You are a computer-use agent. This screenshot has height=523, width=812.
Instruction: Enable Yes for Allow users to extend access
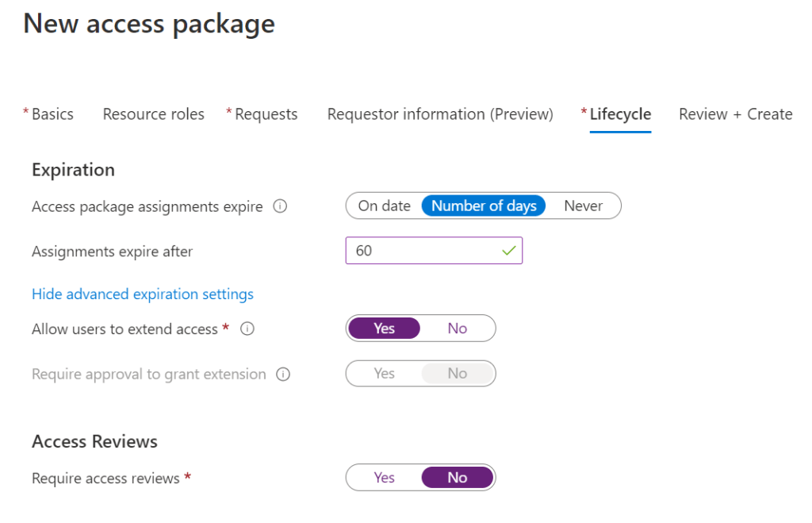pos(384,329)
